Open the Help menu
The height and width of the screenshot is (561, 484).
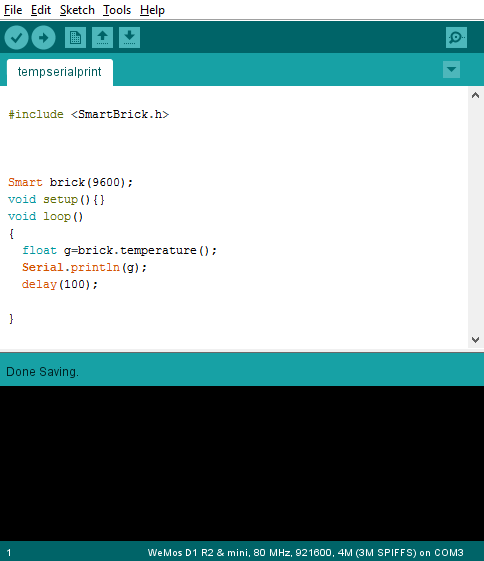(152, 10)
